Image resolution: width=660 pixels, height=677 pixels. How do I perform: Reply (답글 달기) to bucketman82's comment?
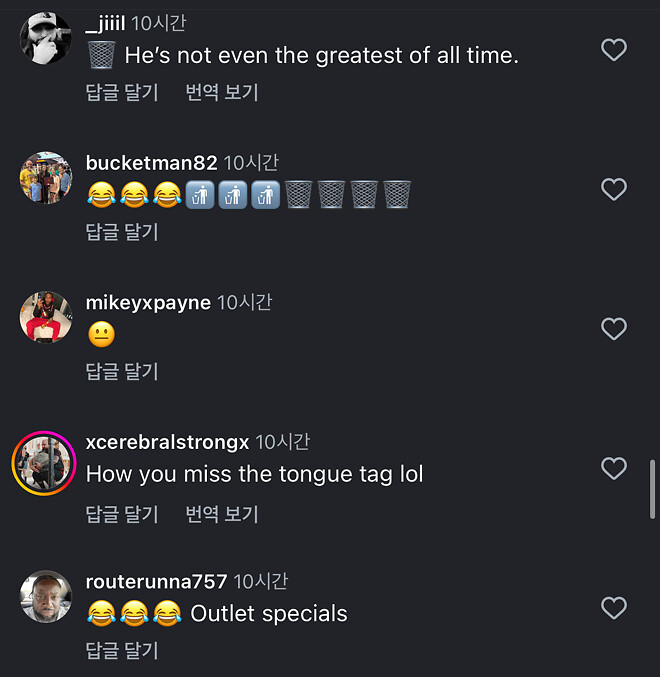point(122,232)
